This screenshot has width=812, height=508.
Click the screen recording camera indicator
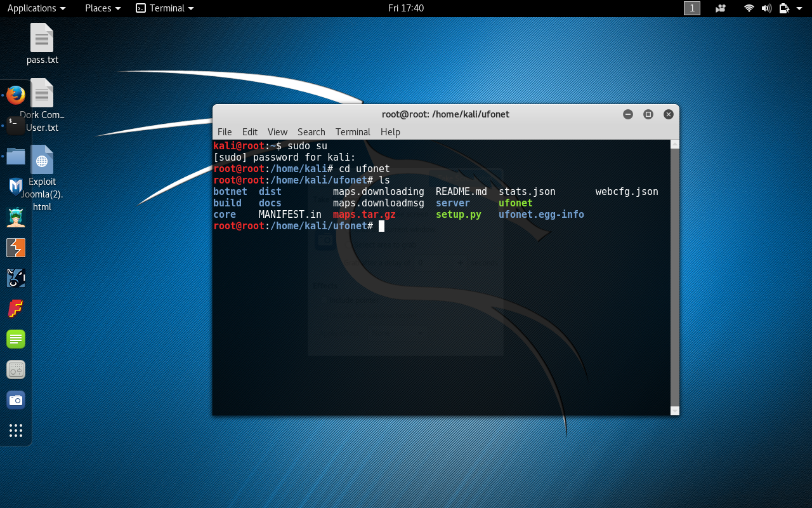[720, 8]
